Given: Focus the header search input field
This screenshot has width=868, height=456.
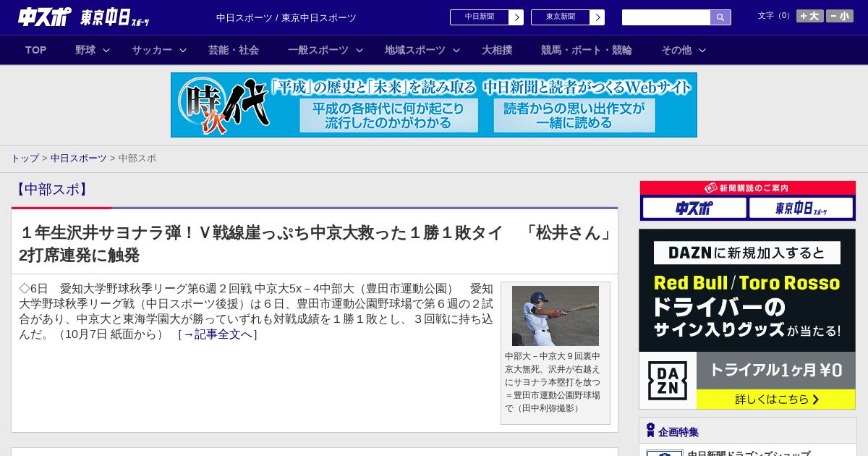Looking at the screenshot, I should coord(666,17).
